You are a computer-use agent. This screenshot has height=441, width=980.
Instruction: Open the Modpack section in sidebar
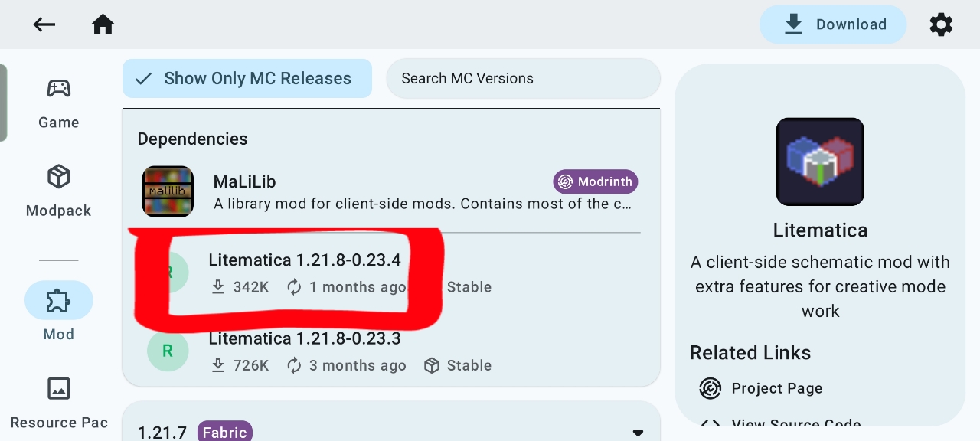59,191
